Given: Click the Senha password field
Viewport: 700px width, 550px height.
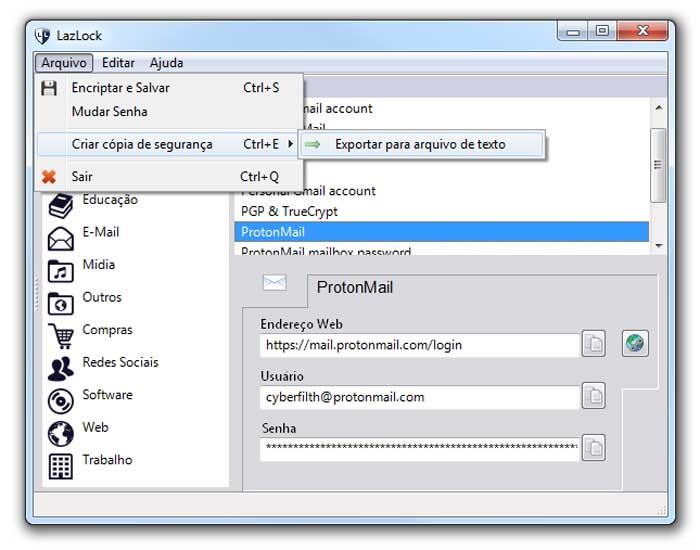Looking at the screenshot, I should pyautogui.click(x=419, y=448).
